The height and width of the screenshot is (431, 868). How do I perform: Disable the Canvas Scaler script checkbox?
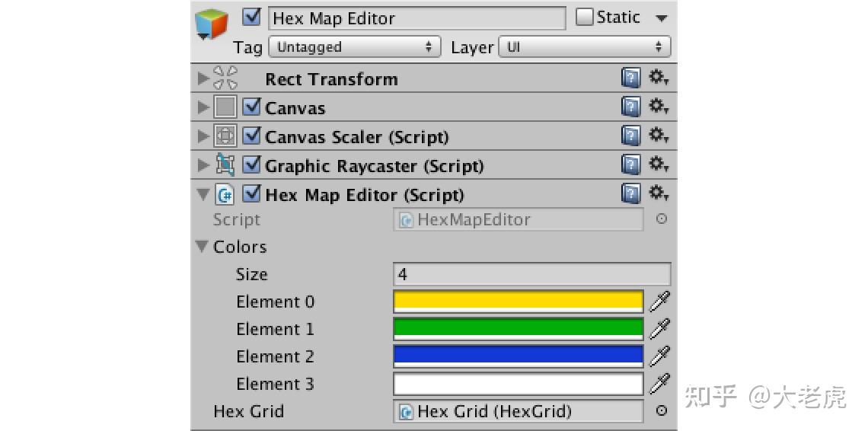click(x=251, y=136)
